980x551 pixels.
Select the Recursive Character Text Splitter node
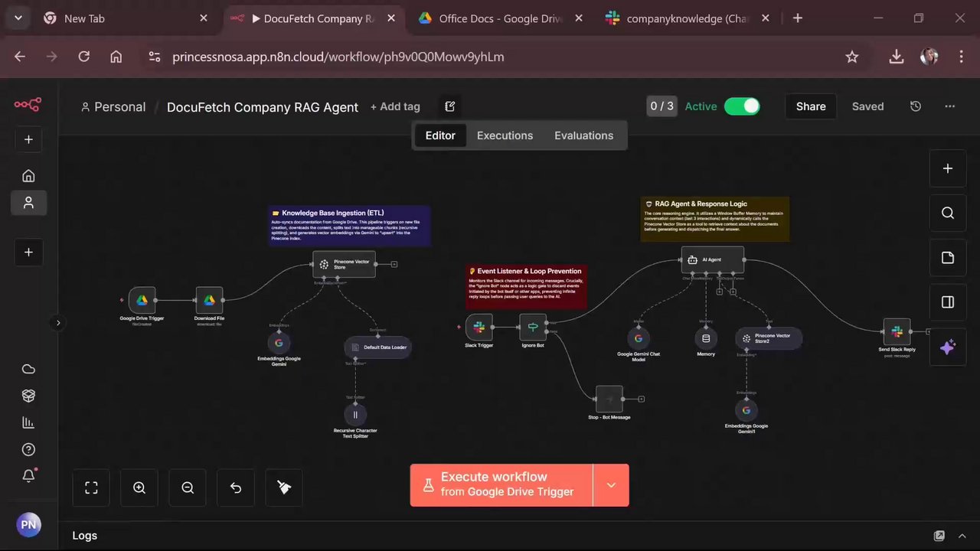coord(355,415)
